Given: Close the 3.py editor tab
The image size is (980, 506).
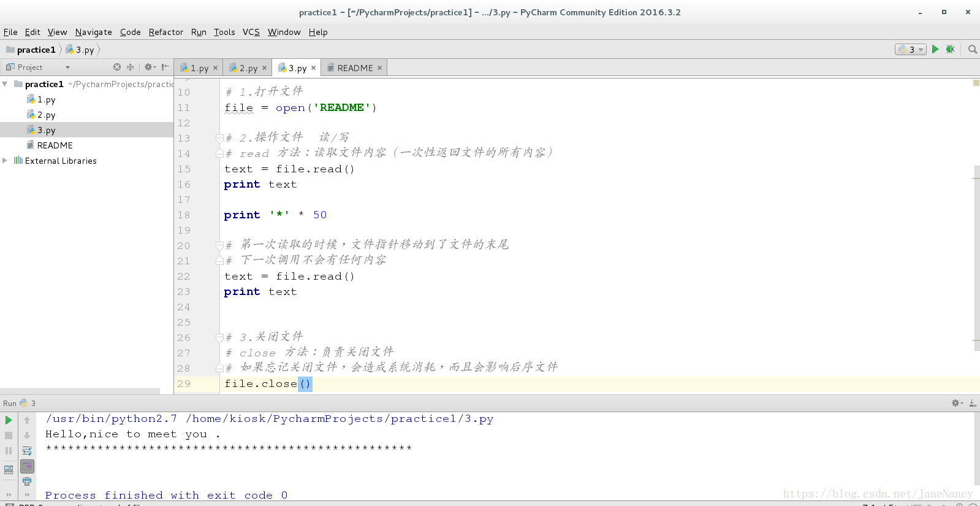Looking at the screenshot, I should 313,68.
